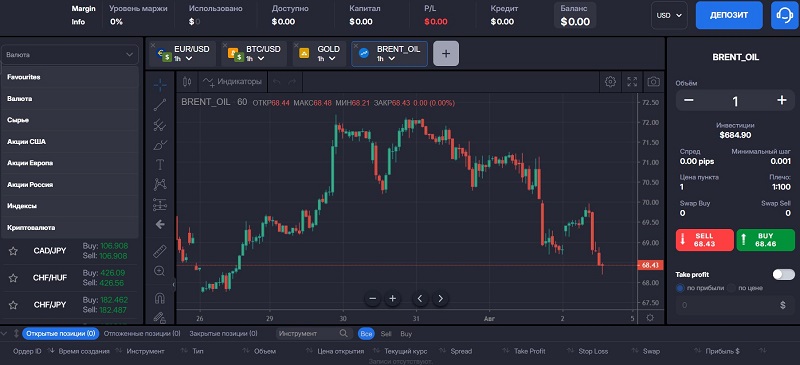Screen dimensions: 800x365
Task: Open the time axis settings gear at the chart corner
Action: coord(650,318)
